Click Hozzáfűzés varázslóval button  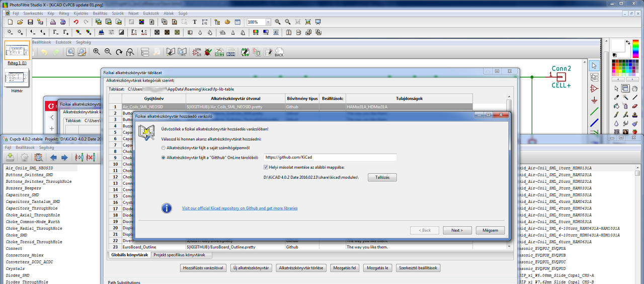203,268
